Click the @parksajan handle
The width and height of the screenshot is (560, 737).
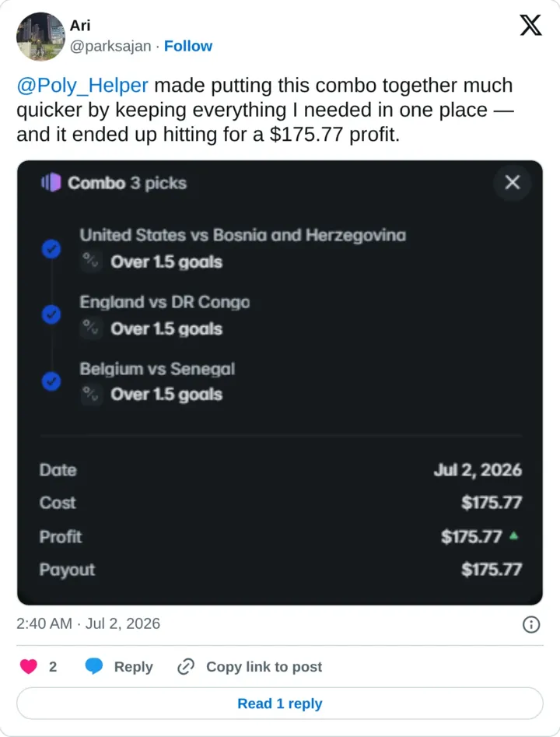[x=110, y=46]
